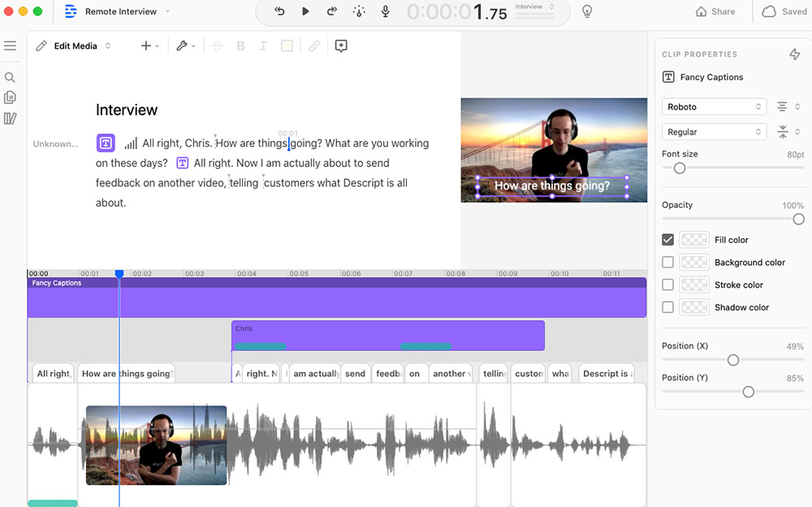This screenshot has height=507, width=812.
Task: Click the Undo icon in the top toolbar
Action: (x=280, y=11)
